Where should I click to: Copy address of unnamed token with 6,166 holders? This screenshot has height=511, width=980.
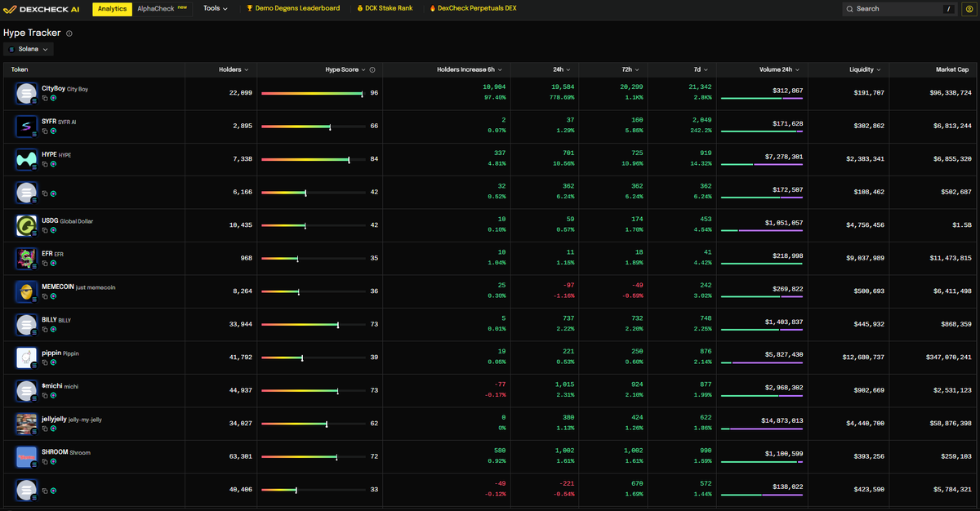pos(45,193)
